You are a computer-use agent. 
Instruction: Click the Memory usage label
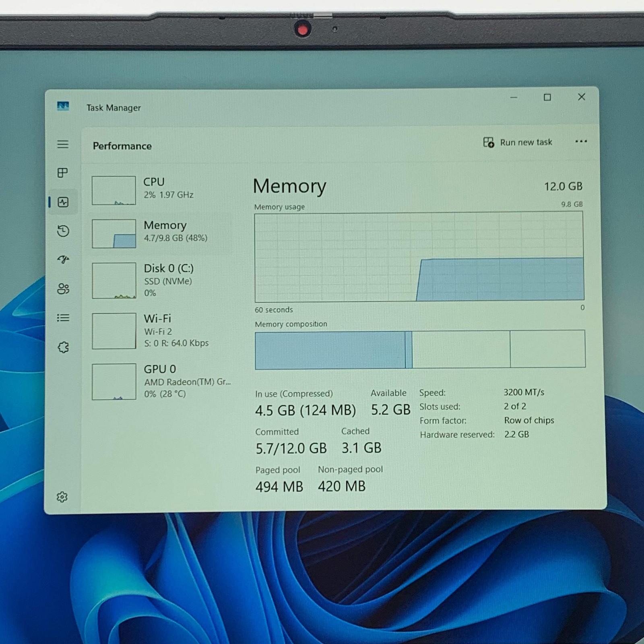tap(279, 207)
